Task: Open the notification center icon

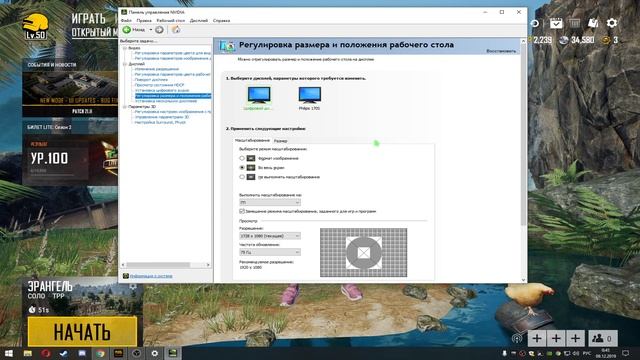Action: (x=625, y=353)
